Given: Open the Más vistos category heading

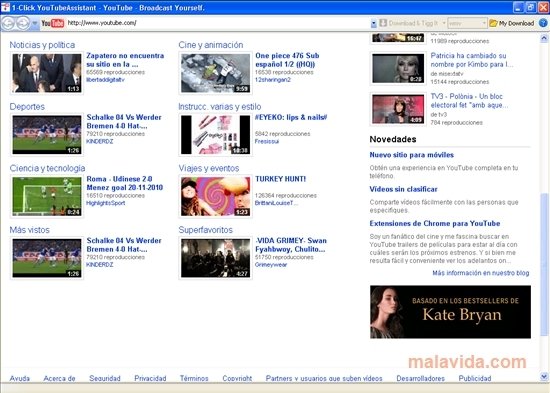Looking at the screenshot, I should [29, 230].
